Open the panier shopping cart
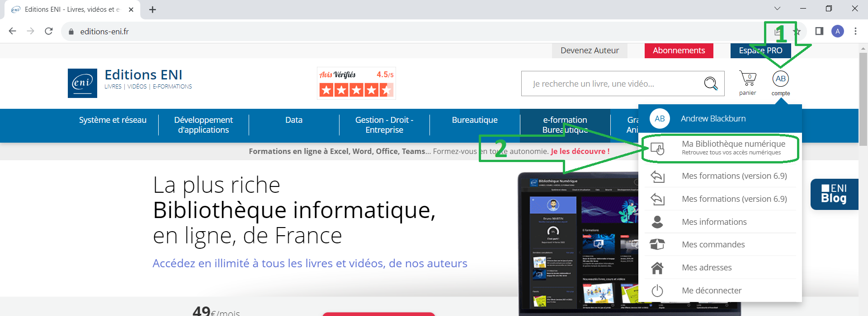 (x=748, y=83)
